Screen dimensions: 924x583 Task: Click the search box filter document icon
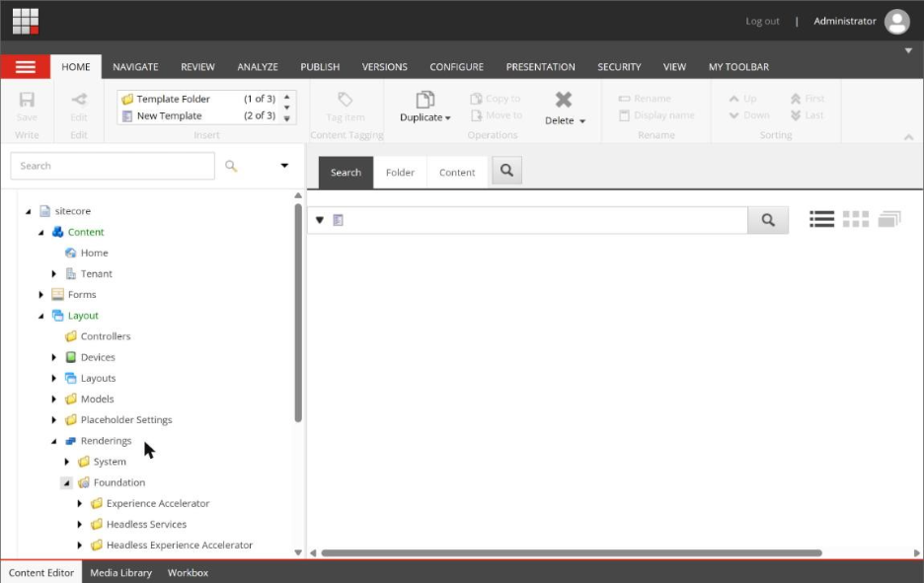[x=339, y=220]
